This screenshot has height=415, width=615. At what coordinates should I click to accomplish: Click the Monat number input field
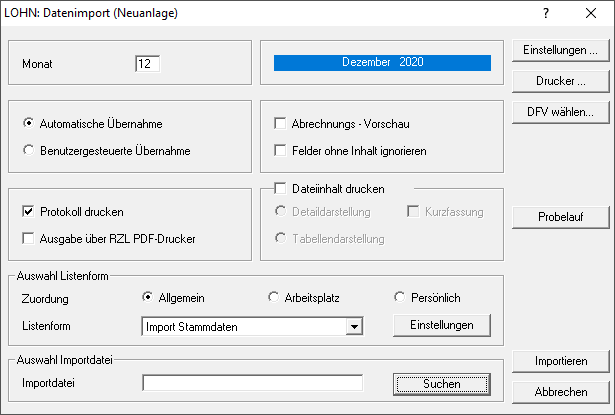(148, 64)
